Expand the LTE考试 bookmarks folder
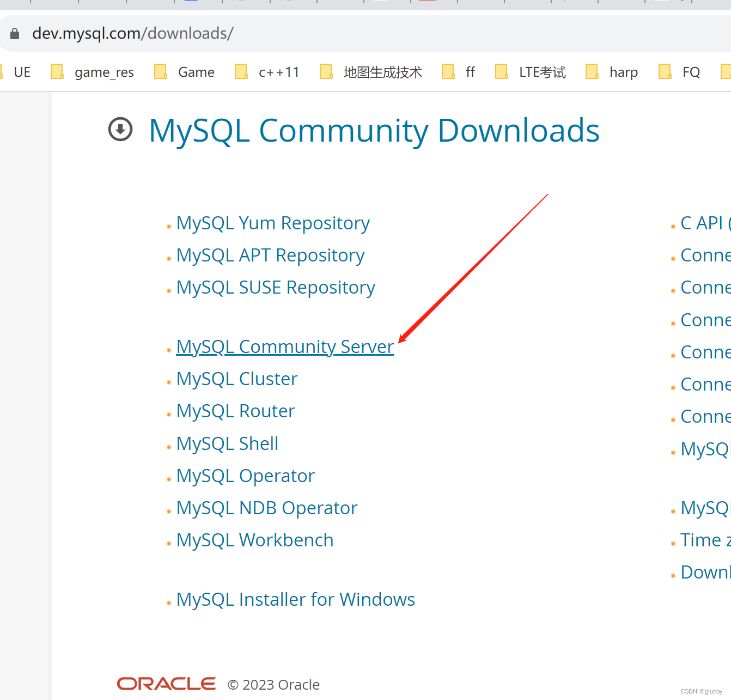 pos(502,71)
